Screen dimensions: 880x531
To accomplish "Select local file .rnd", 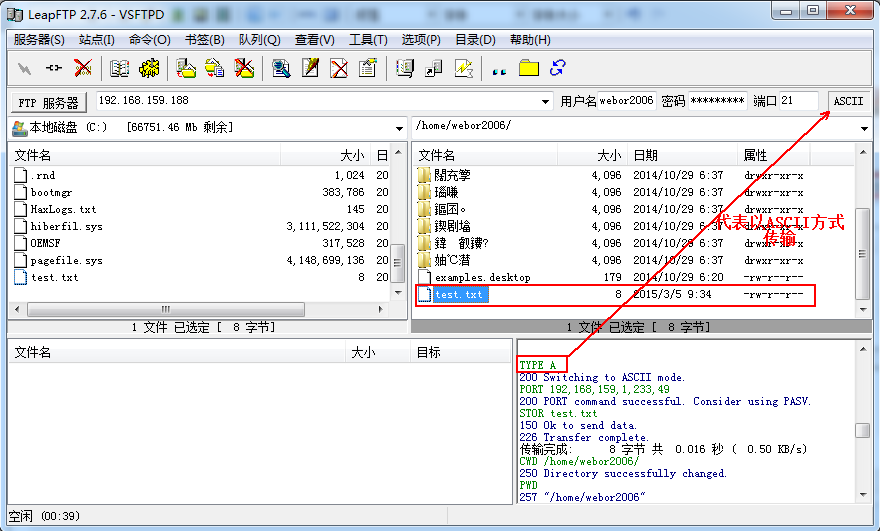I will (x=43, y=175).
